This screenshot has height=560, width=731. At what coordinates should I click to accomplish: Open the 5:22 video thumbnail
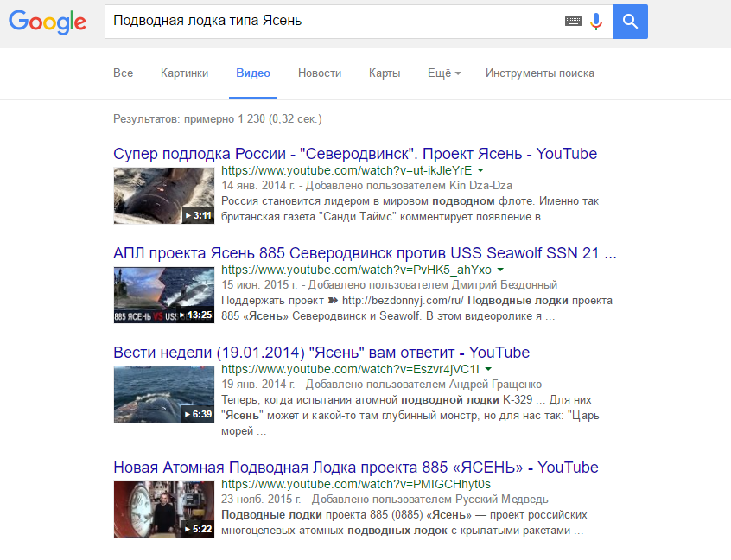[x=164, y=510]
